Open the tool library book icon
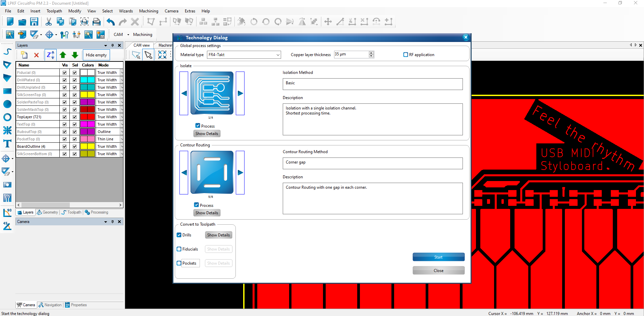 pyautogui.click(x=101, y=34)
